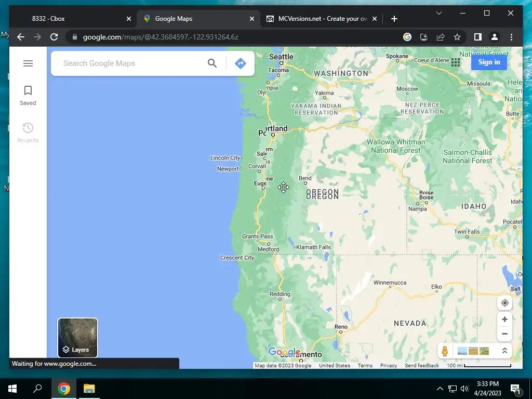Open the Windows Start menu
Viewport: 532px width, 399px height.
(x=12, y=389)
